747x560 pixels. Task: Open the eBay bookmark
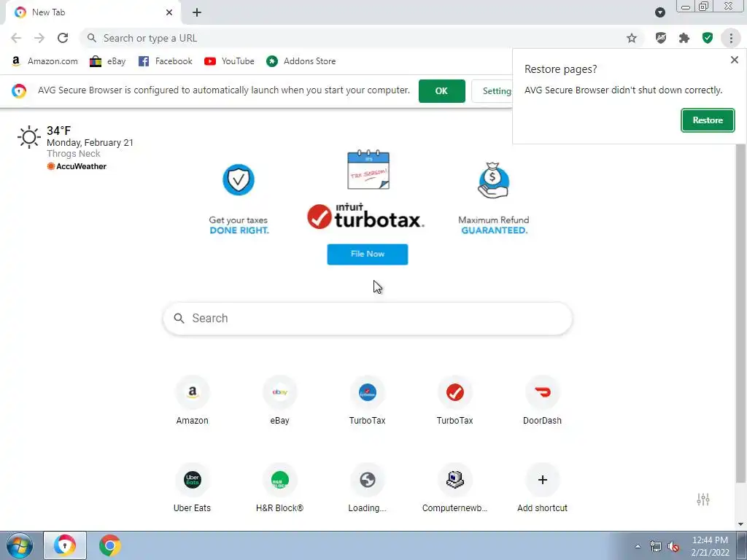[x=108, y=61]
